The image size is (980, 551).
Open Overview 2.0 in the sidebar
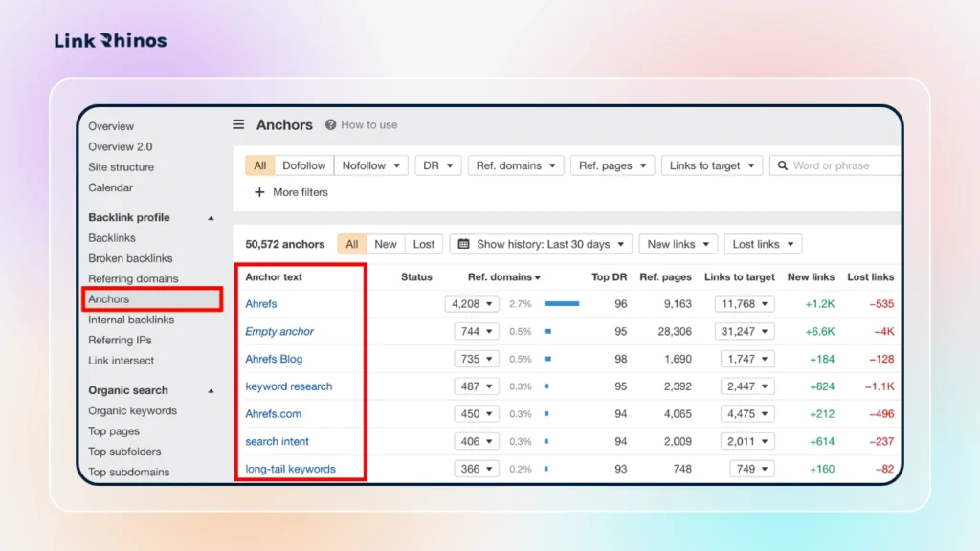click(x=120, y=146)
